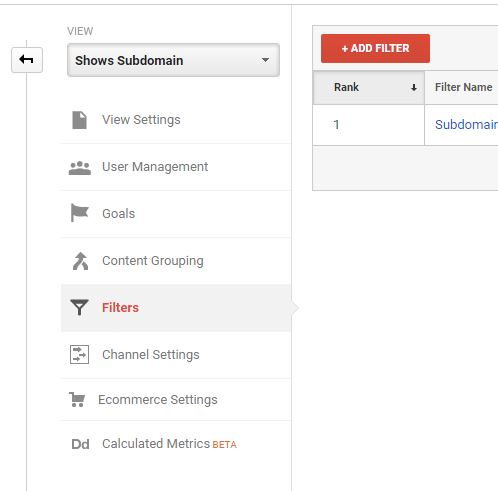The width and height of the screenshot is (498, 491).
Task: Click the View Settings document icon
Action: tap(79, 120)
